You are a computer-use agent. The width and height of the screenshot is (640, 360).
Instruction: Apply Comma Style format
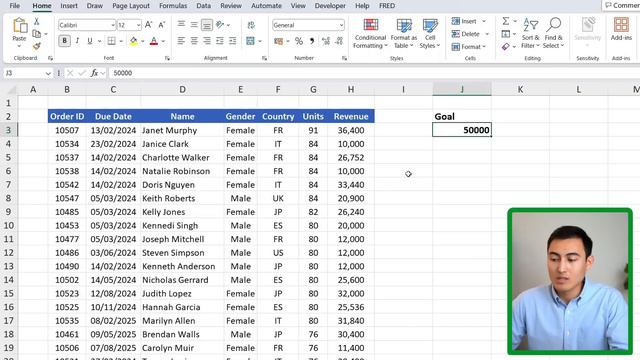312,41
